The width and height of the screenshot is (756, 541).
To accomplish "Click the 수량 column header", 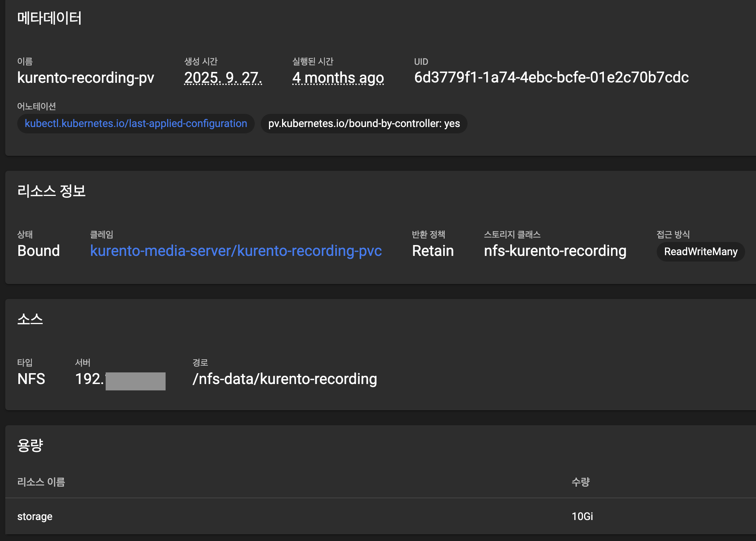I will (580, 482).
